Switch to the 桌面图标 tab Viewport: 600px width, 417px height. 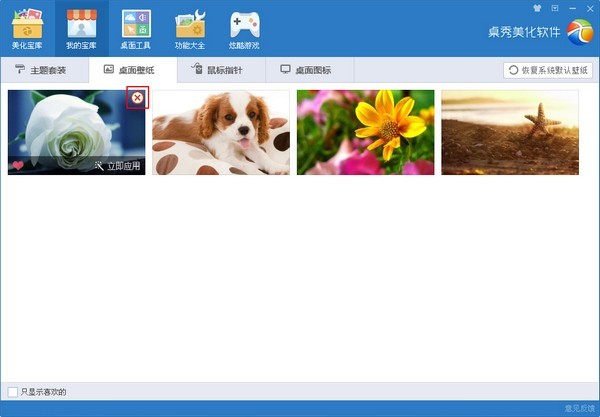tap(311, 70)
